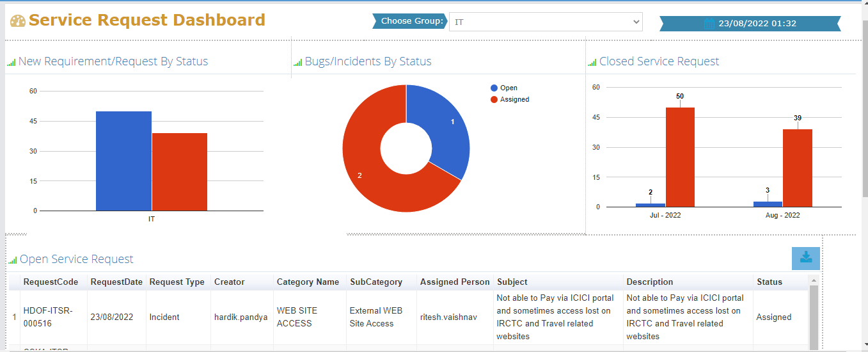Click chart icon beside Open Service Request
Image resolution: width=868 pixels, height=352 pixels.
tap(13, 260)
